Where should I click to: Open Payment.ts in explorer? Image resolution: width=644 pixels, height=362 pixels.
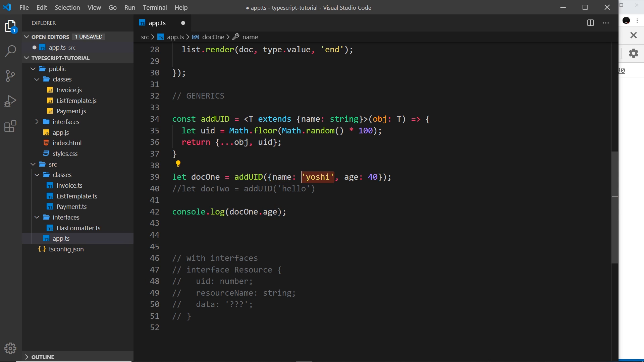click(71, 206)
